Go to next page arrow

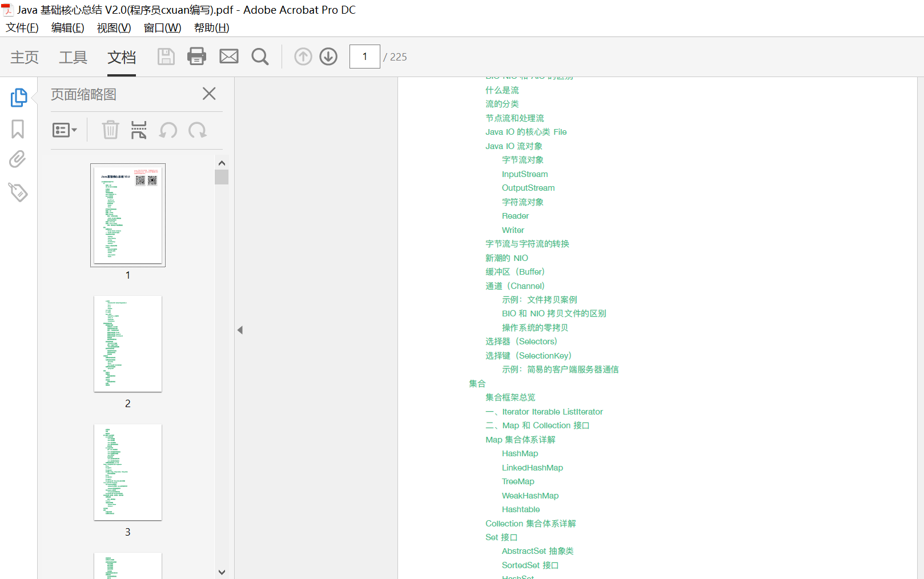tap(328, 57)
